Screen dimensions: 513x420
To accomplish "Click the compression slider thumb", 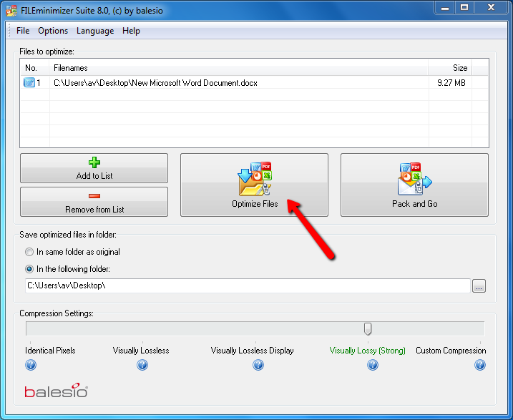I will pyautogui.click(x=368, y=328).
